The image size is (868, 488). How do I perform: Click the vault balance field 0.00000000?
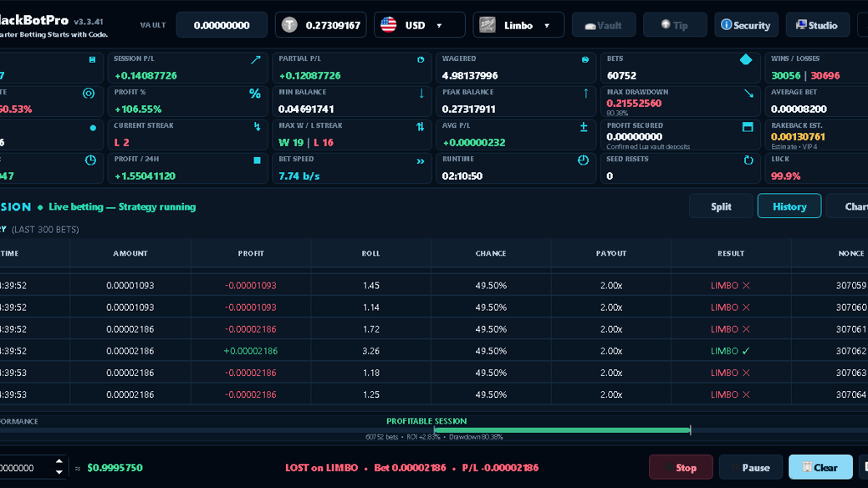[222, 25]
